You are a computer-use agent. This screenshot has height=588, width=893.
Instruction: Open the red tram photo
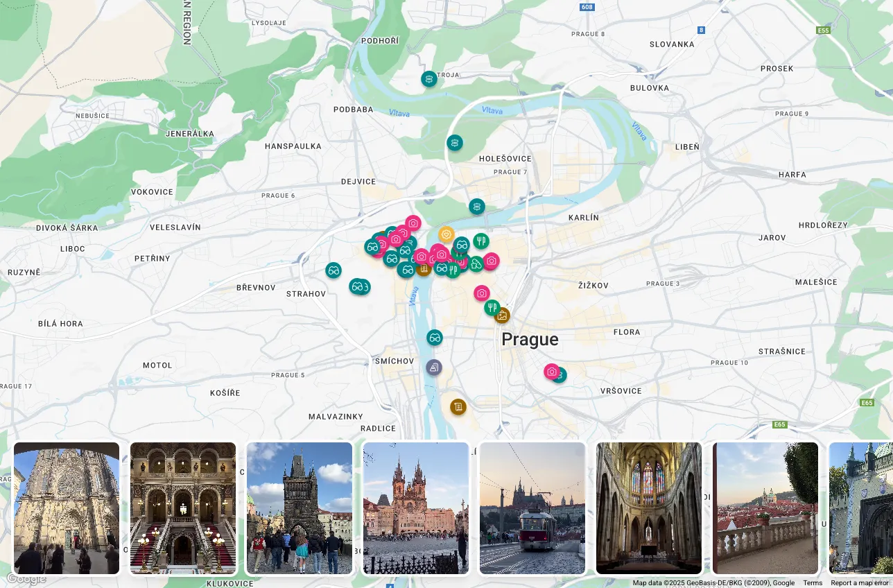[x=532, y=508]
